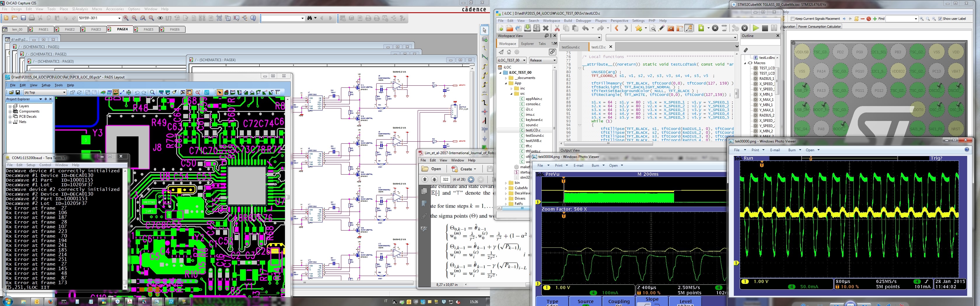Screen dimensions: 980x306
Task: Open the Windows Start menu
Action: 7,301
